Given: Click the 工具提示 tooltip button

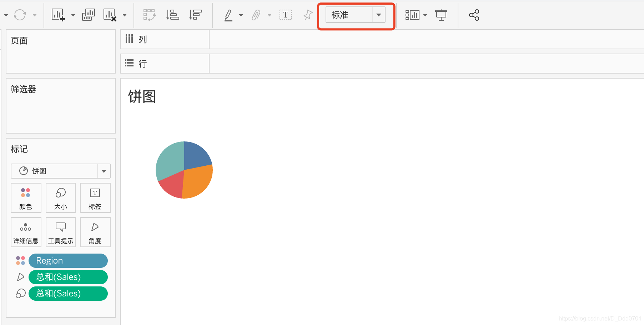Looking at the screenshot, I should [61, 232].
